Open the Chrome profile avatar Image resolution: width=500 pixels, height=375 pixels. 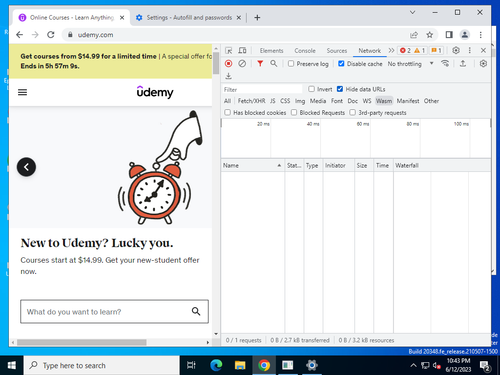[465, 35]
